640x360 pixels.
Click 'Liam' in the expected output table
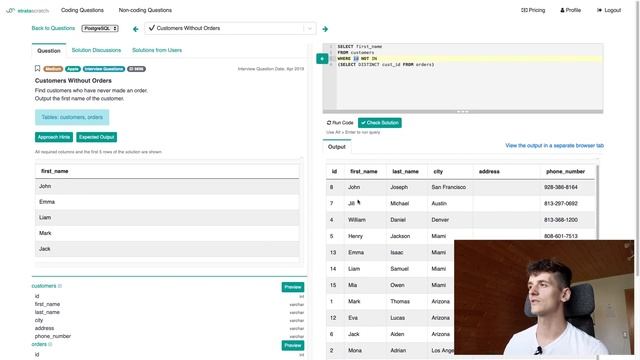pos(45,218)
